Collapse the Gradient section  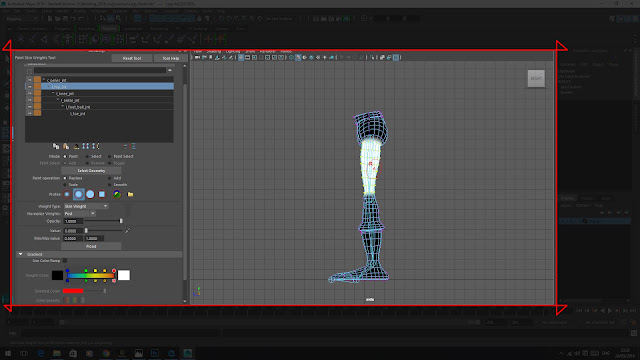pyautogui.click(x=20, y=254)
